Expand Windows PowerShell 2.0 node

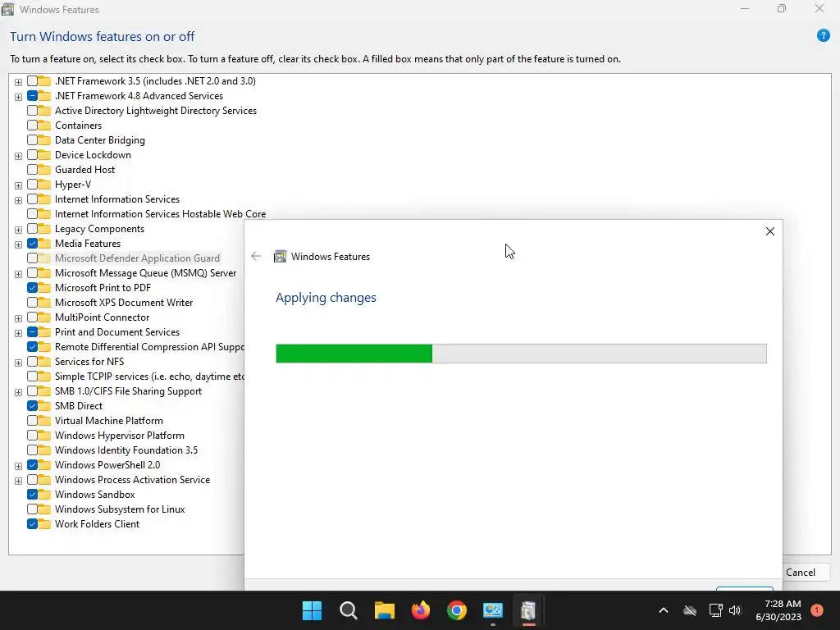point(18,466)
